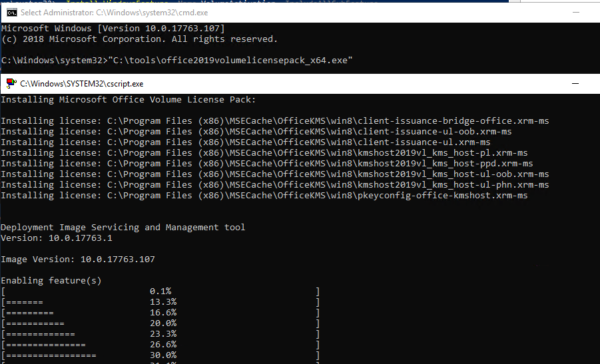The image size is (600, 364).
Task: Click the kmshost2019vl_kms_host-ppd.xrm-ms line
Action: coord(267,164)
